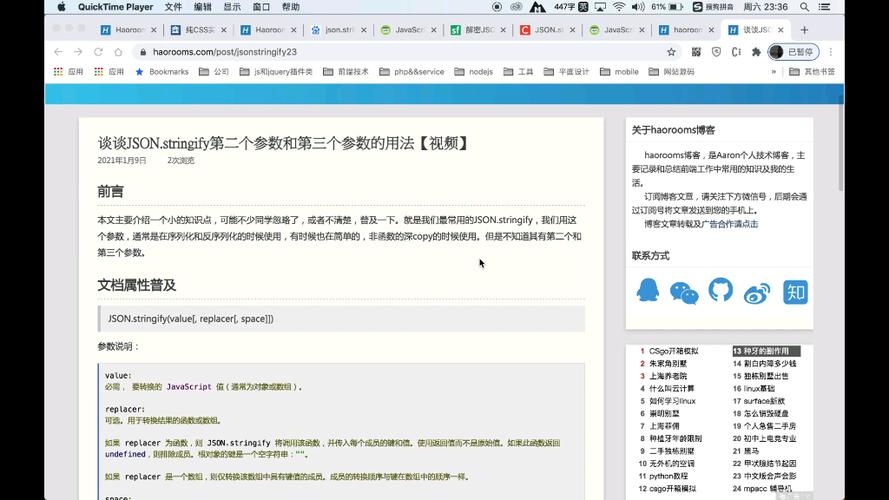Expand the 平面设计 bookmark folder

[x=566, y=71]
